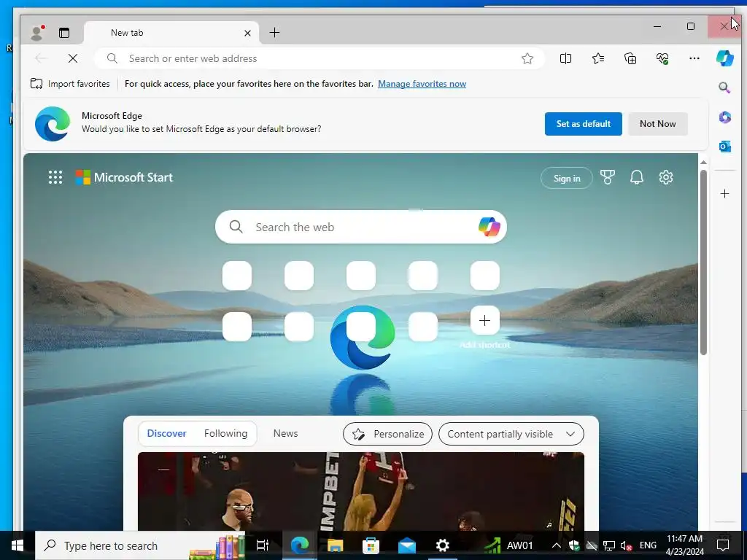747x560 pixels.
Task: Open the notifications bell icon
Action: [x=636, y=178]
